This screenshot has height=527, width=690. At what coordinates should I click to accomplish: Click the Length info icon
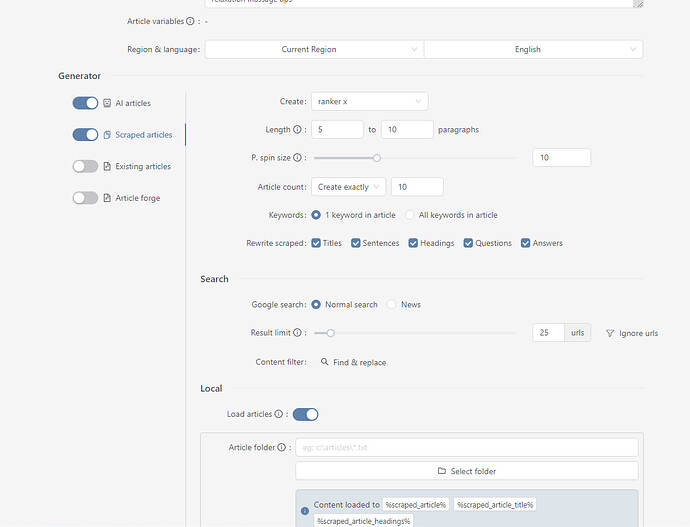(x=297, y=129)
